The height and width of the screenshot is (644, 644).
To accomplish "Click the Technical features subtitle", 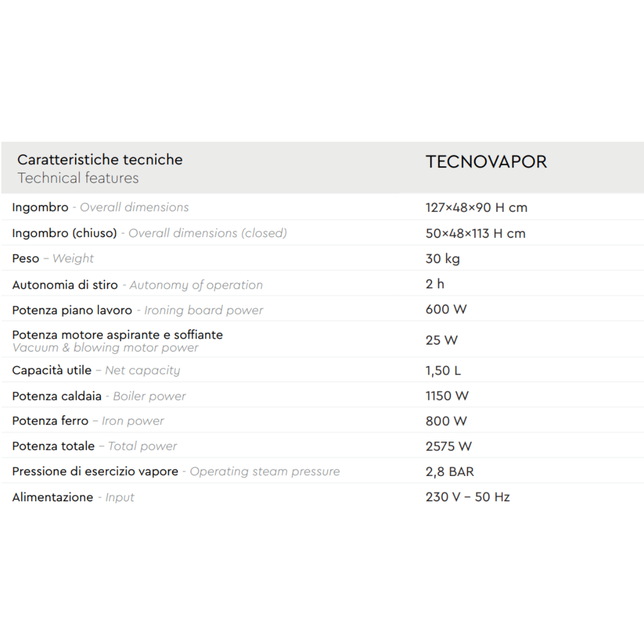I will (x=78, y=178).
